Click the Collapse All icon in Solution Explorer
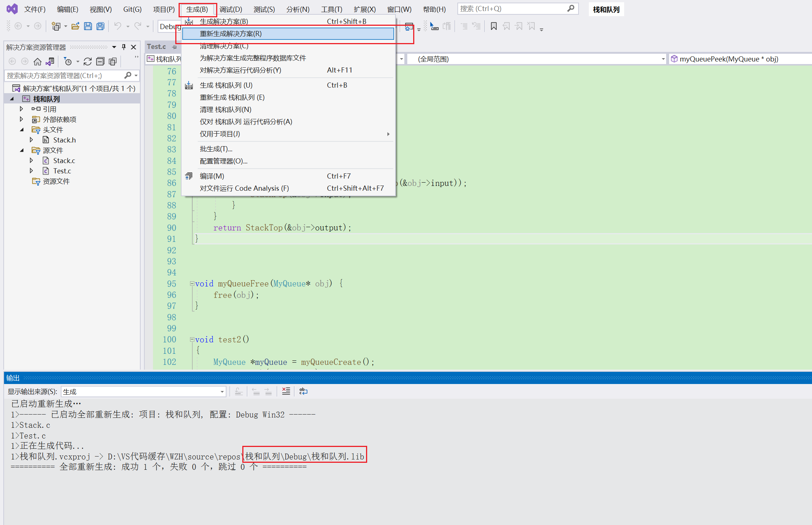The height and width of the screenshot is (525, 812). [x=100, y=61]
